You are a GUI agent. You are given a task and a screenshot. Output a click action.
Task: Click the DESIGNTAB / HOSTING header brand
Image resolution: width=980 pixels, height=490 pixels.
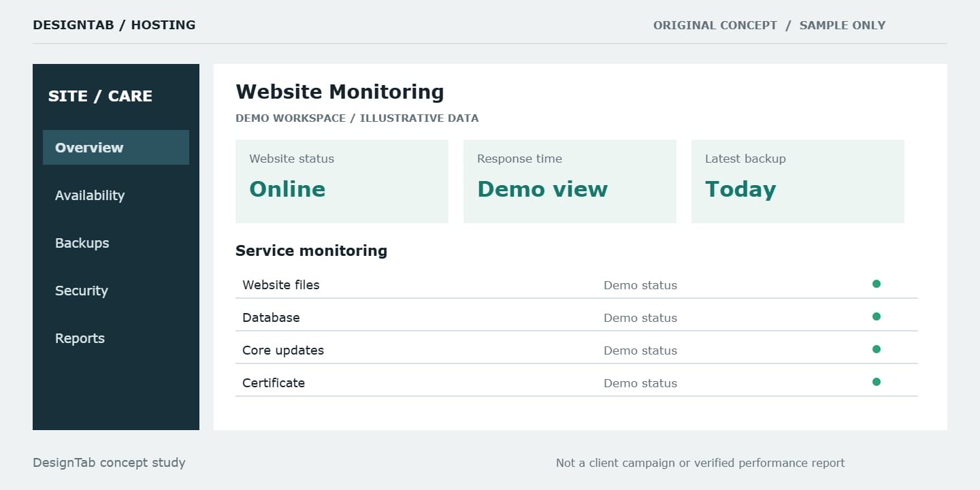pos(114,25)
